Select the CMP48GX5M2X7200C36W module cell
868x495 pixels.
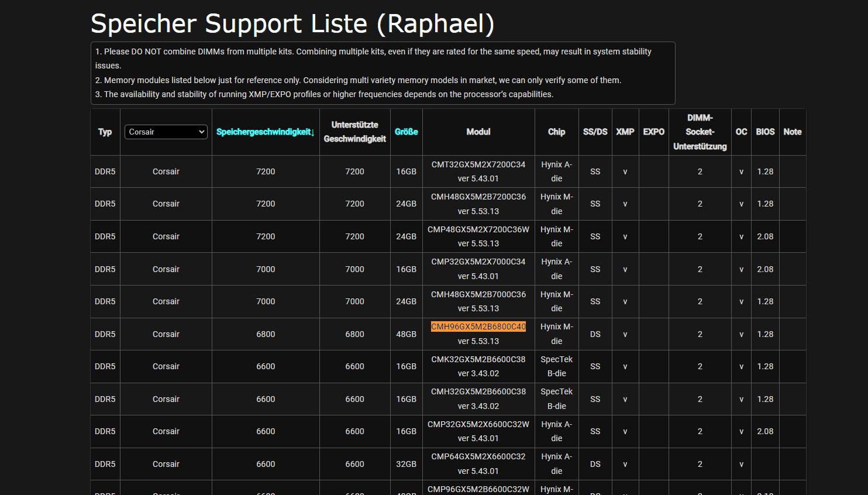[x=478, y=236]
